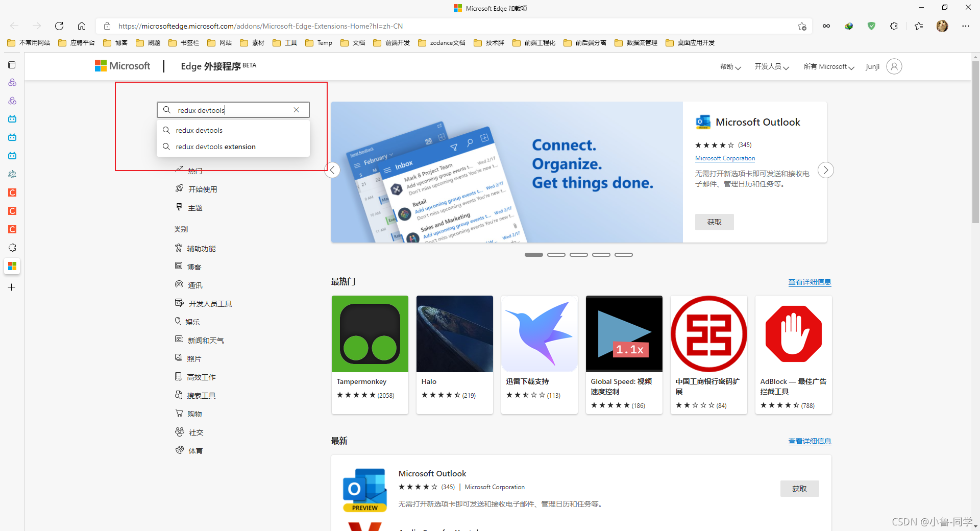Open the 中国工商银行密码扩展 card

(x=709, y=355)
